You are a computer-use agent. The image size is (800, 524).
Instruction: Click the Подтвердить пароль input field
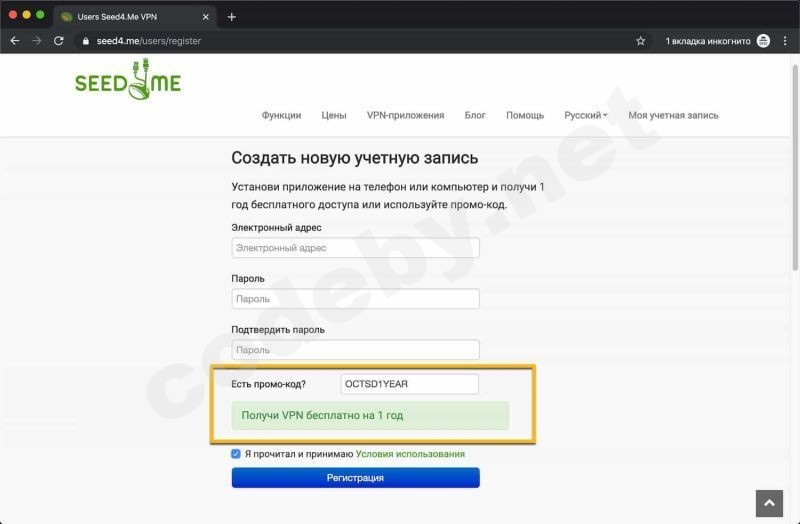coord(355,350)
